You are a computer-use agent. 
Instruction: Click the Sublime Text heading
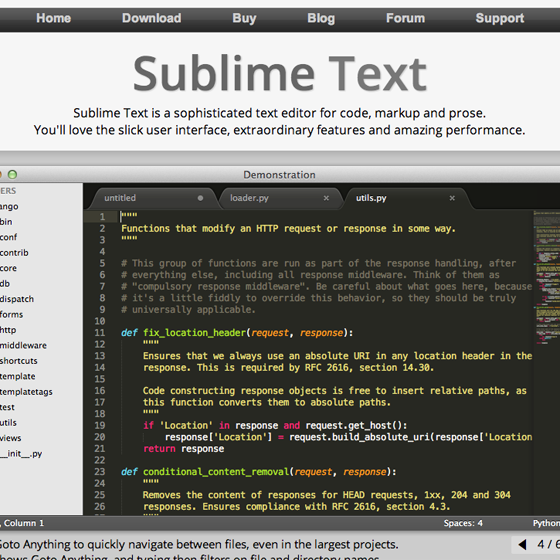coord(280,73)
